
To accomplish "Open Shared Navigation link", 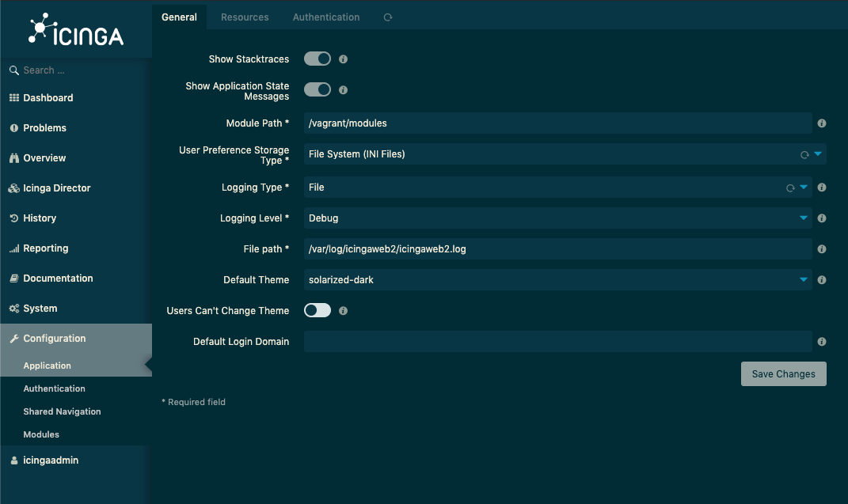I will (x=76, y=411).
